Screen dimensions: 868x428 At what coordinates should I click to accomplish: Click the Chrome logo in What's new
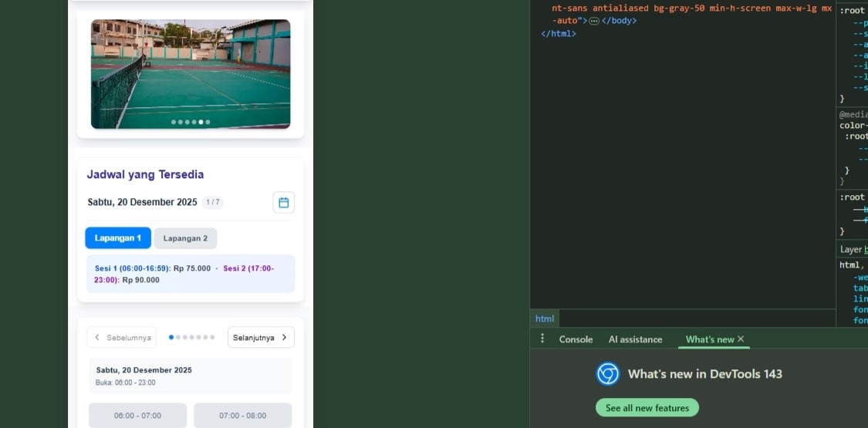(608, 374)
